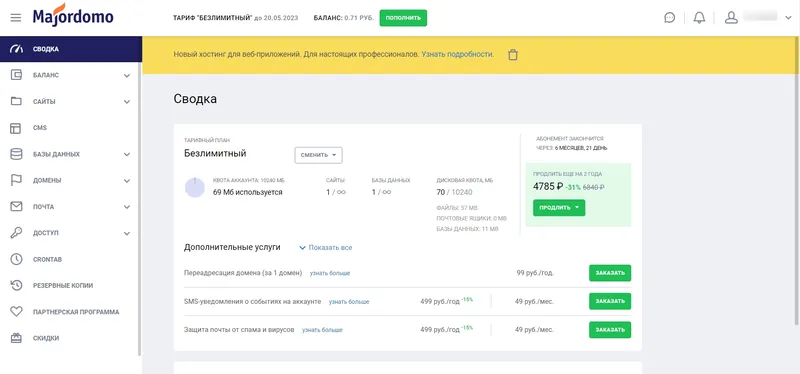Follow the Узнать подробности link

[458, 54]
